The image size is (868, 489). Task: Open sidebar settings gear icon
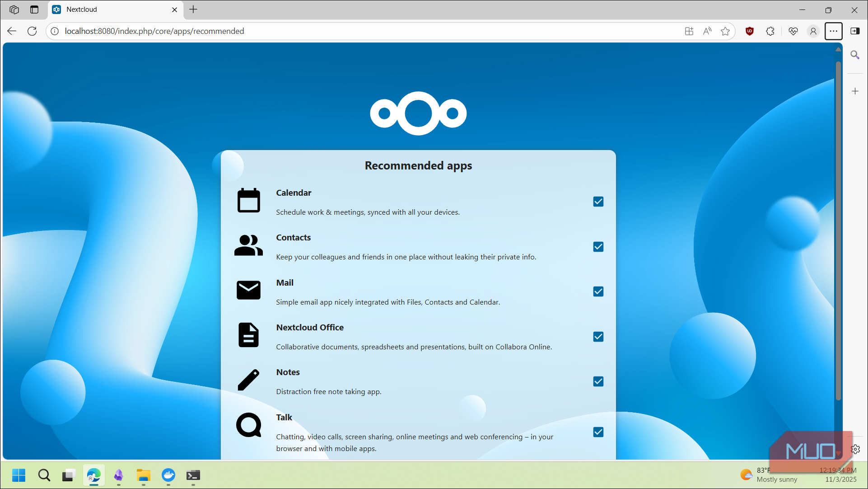(x=855, y=449)
